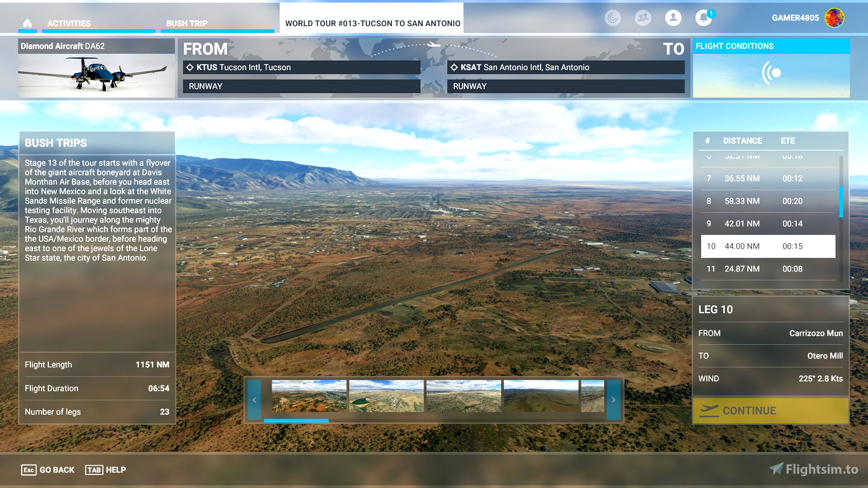
Task: Select the fourth gallery thumbnail
Action: click(x=541, y=396)
